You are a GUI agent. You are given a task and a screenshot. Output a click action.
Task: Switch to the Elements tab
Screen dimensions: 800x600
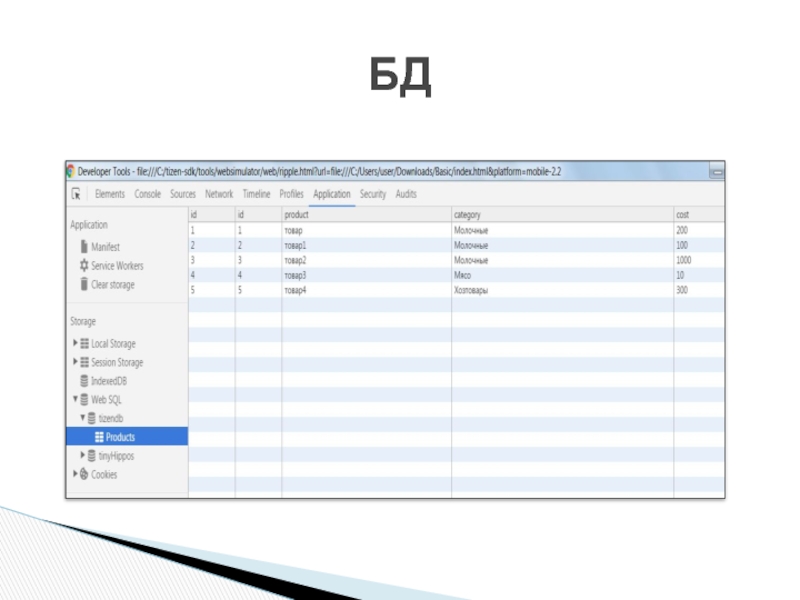pos(110,194)
